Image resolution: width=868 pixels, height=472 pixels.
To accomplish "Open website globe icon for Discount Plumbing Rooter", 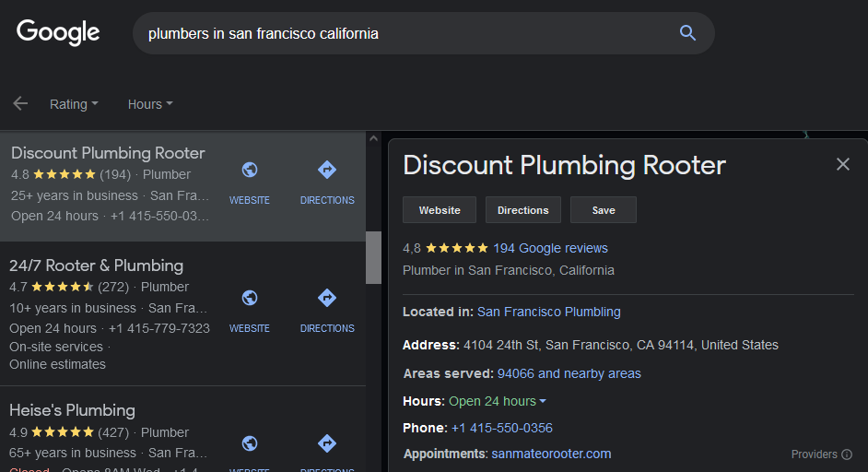I will (250, 170).
